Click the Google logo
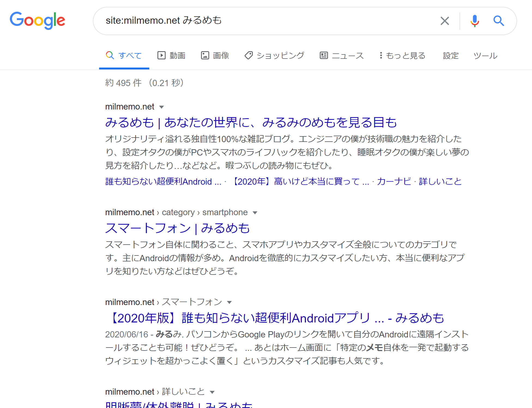532x408 pixels. (x=37, y=21)
